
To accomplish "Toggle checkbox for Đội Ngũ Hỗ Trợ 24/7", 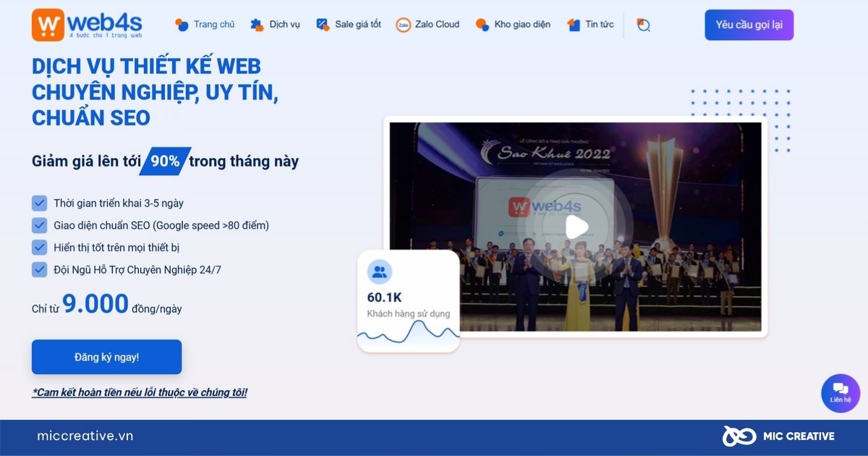I will click(x=39, y=270).
